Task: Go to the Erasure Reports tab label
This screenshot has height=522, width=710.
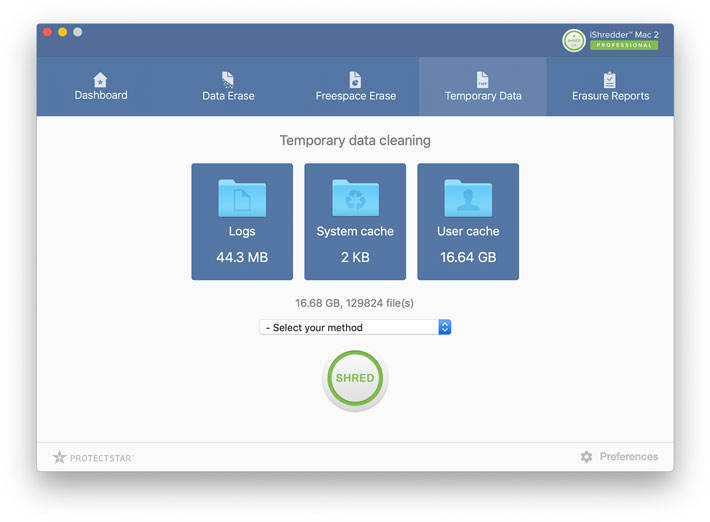Action: coord(610,96)
